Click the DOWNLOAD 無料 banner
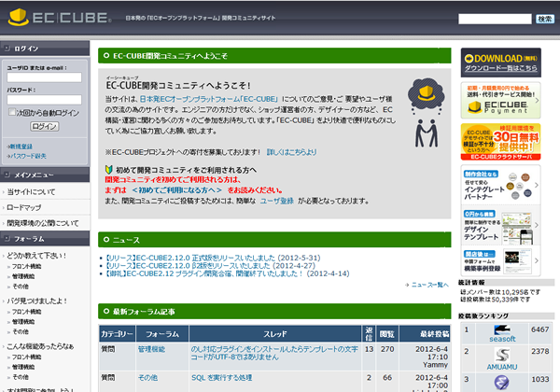The image size is (560, 392). [x=500, y=63]
